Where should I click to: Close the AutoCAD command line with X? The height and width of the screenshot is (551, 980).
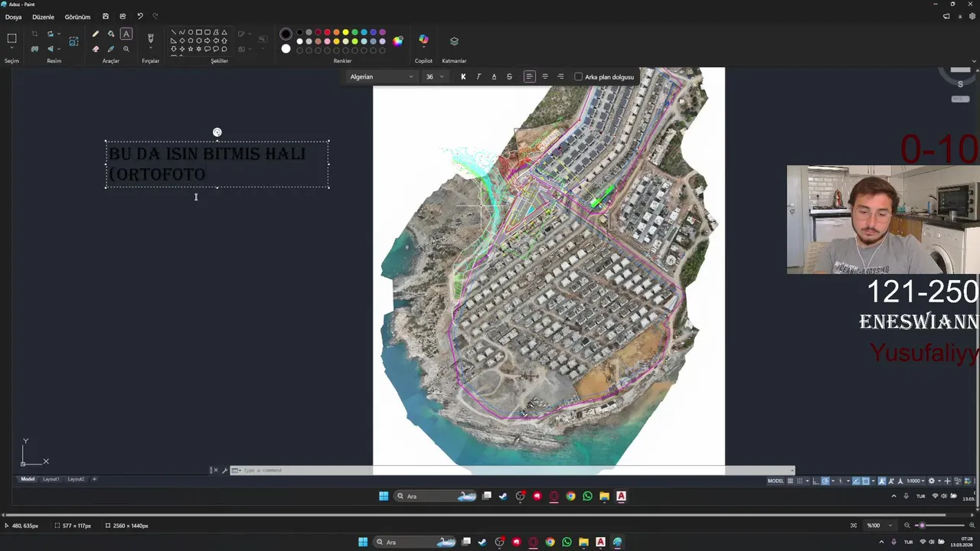click(x=216, y=470)
